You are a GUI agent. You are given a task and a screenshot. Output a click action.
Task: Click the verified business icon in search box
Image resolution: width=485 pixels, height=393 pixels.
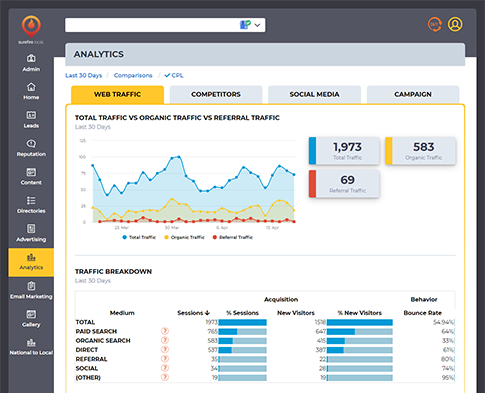[x=245, y=25]
